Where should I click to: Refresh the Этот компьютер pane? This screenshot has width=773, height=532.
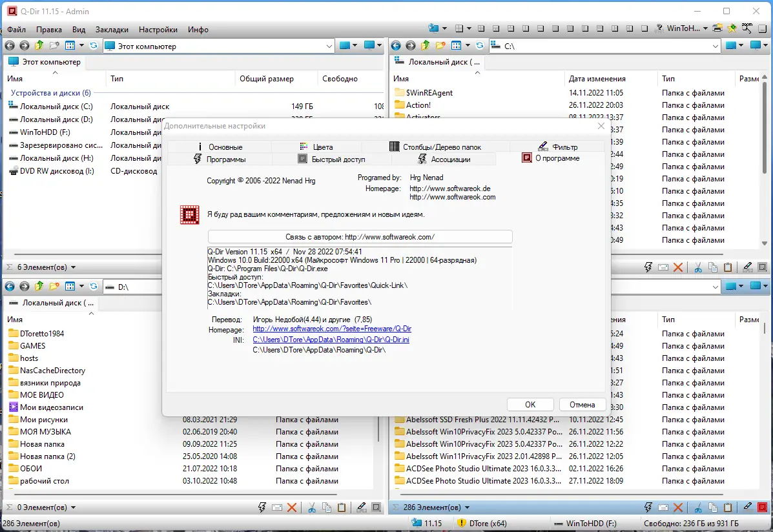tap(94, 46)
